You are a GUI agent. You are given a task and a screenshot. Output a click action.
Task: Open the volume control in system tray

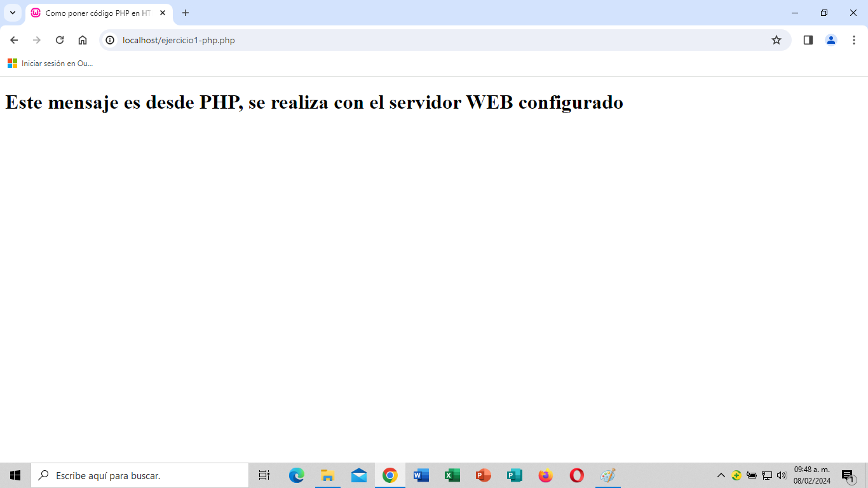781,475
